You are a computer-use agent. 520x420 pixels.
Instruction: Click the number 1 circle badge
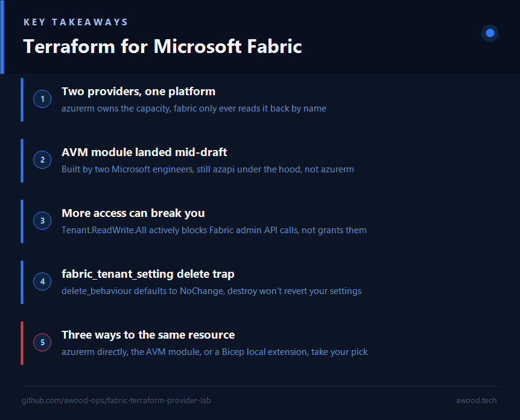[42, 99]
